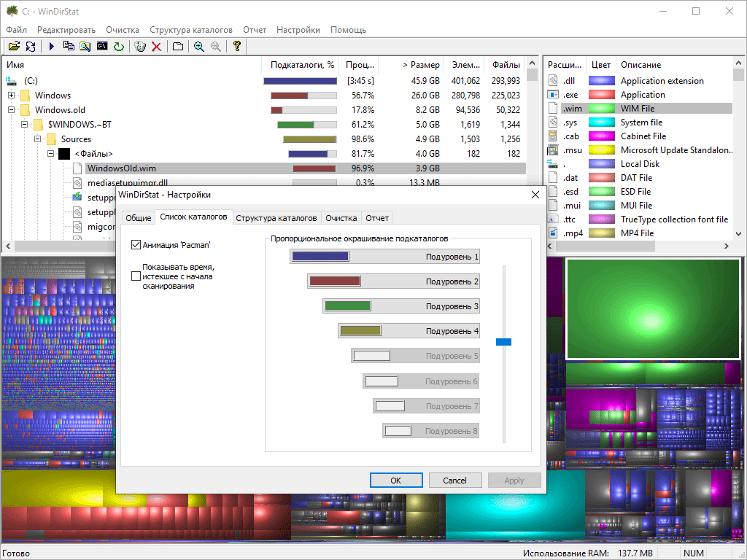
Task: Switch to the Отчет settings tab
Action: [x=377, y=217]
